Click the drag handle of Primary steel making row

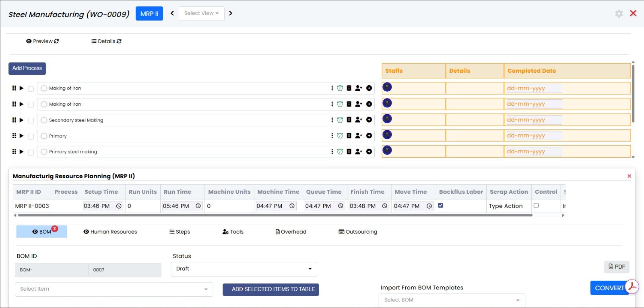pos(14,152)
